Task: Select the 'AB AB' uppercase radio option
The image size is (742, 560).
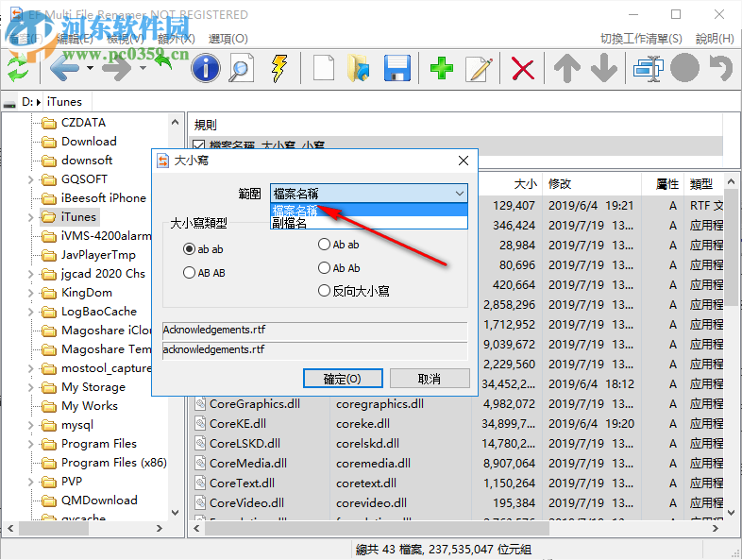Action: [204, 273]
